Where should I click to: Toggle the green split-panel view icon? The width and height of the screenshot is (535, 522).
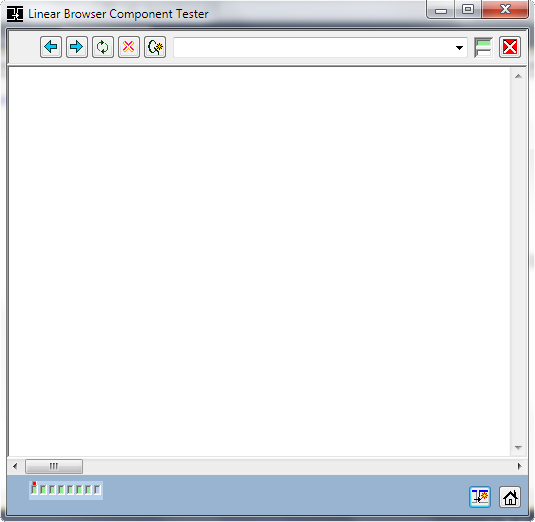tap(483, 47)
